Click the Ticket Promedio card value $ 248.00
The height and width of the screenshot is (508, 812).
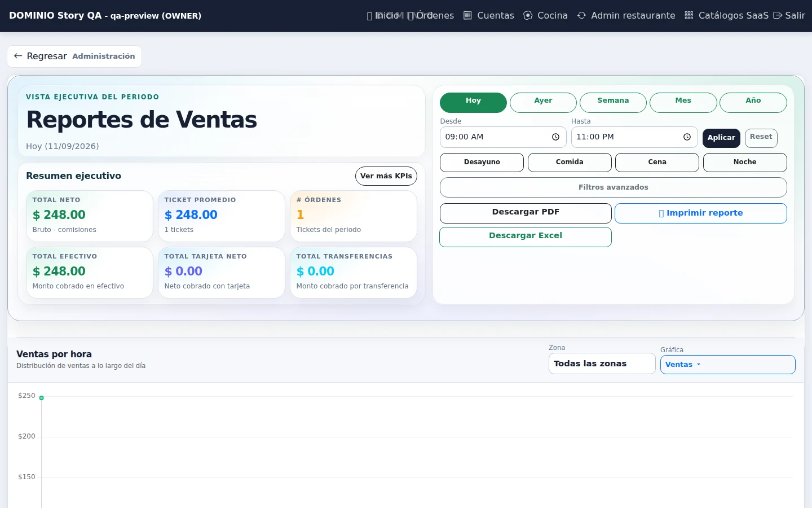click(x=191, y=215)
